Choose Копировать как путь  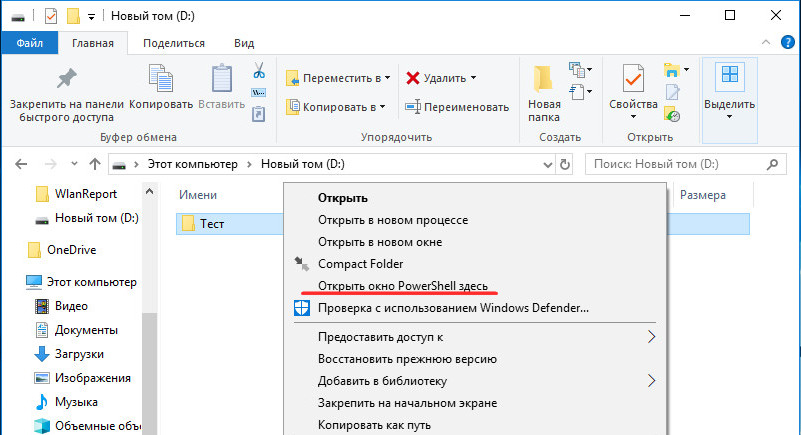coord(374,425)
